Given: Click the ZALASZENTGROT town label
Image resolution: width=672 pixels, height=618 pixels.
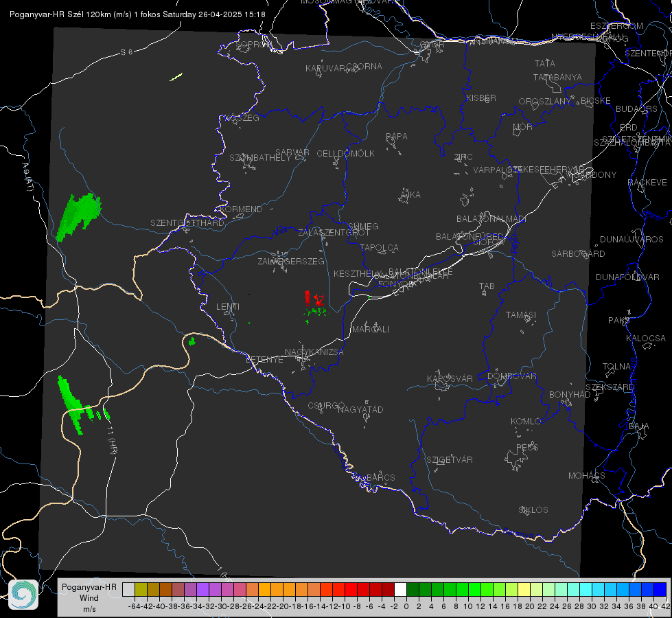Looking at the screenshot, I should [x=334, y=233].
